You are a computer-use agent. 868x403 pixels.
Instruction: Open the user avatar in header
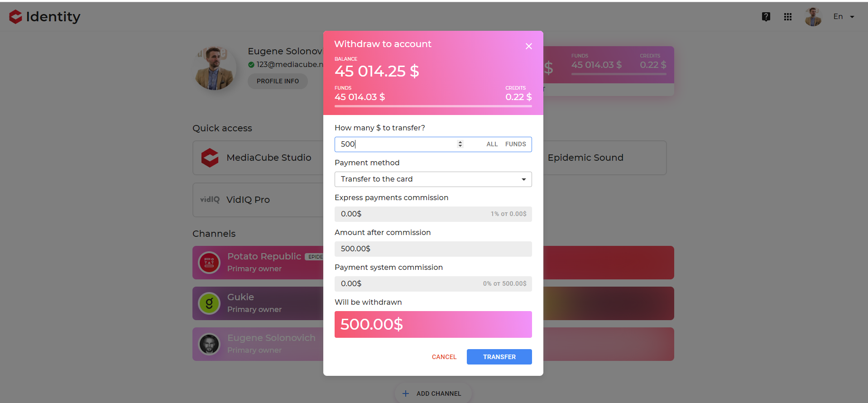tap(813, 17)
